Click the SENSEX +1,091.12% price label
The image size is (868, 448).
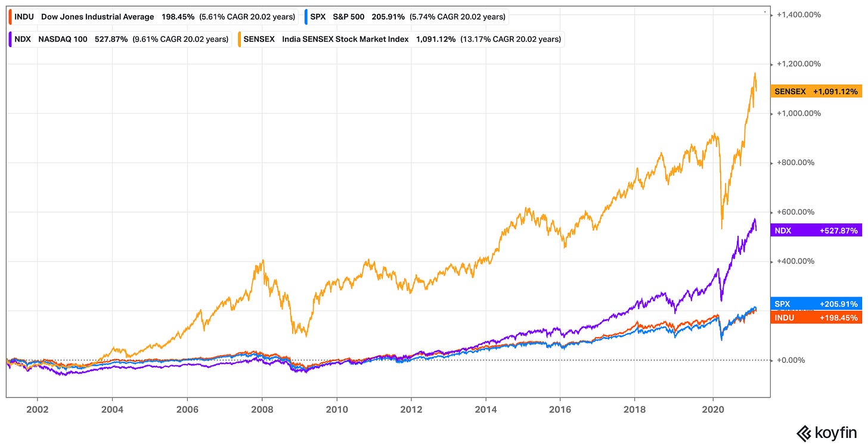(816, 92)
